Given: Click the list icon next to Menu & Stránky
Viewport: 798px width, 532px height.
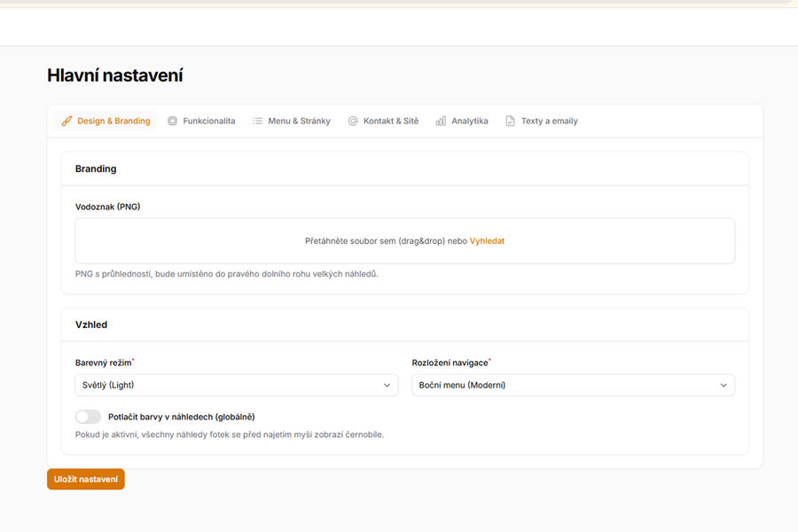Looking at the screenshot, I should click(x=257, y=121).
